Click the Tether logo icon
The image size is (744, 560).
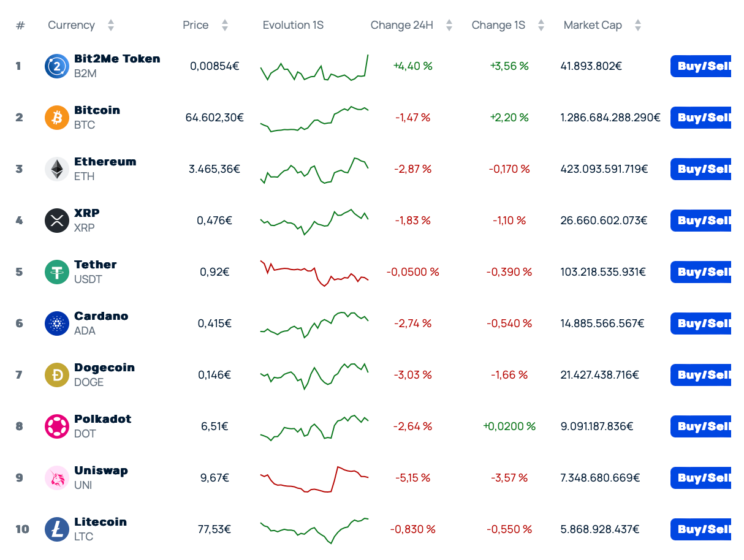(x=56, y=272)
